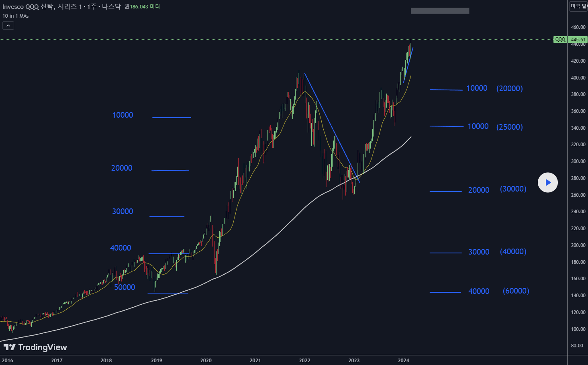Select the (30000) annotation

pos(513,189)
